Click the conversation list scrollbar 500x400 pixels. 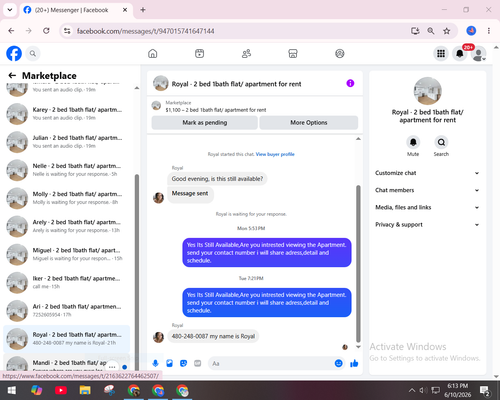pyautogui.click(x=137, y=272)
